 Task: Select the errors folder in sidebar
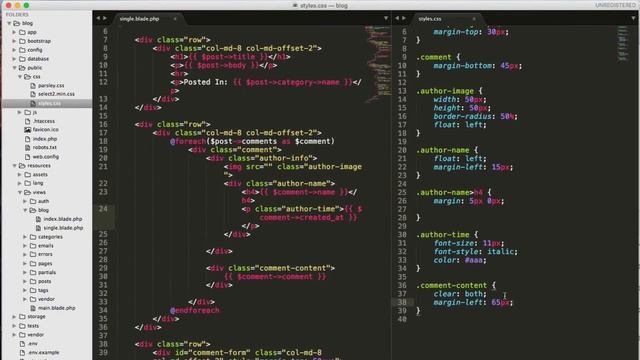point(45,254)
